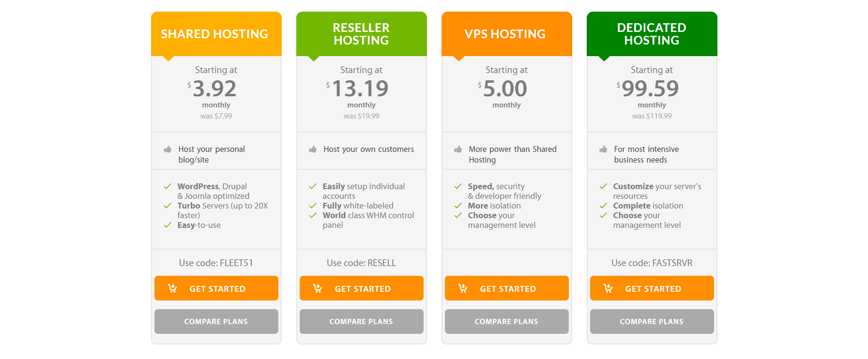Click thumbs-up icon beside Host your own customers
This screenshot has width=868, height=359.
point(313,149)
